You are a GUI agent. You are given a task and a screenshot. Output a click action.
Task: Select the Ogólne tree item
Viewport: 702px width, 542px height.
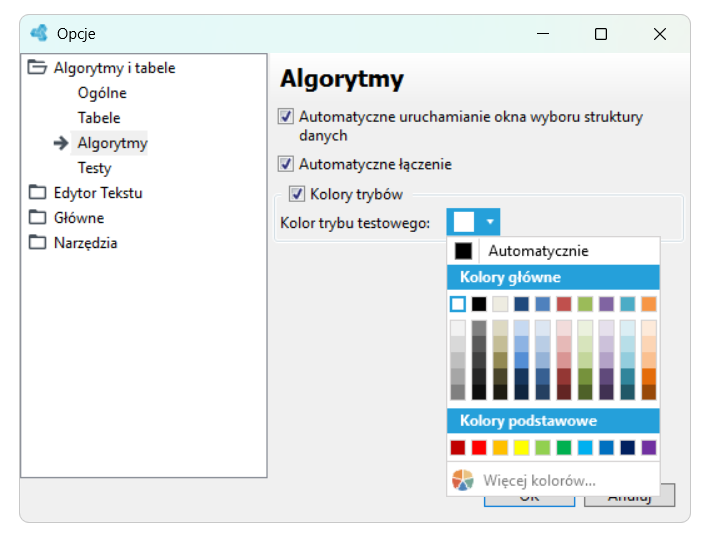[102, 93]
